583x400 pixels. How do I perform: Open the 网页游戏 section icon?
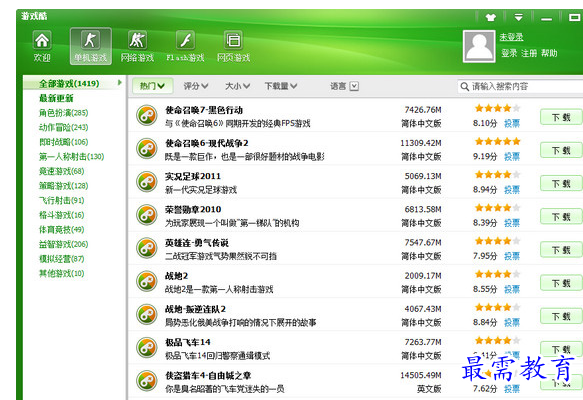coord(233,41)
